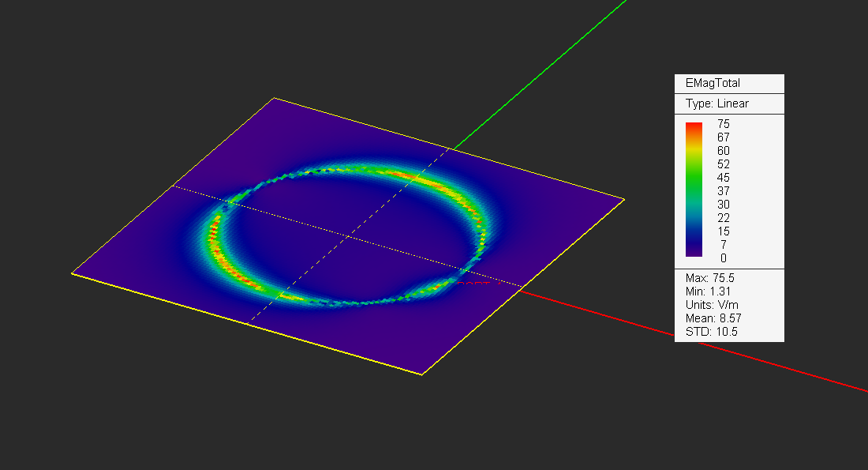Click the 52 tick label in legend
The width and height of the screenshot is (868, 470).
pos(724,164)
